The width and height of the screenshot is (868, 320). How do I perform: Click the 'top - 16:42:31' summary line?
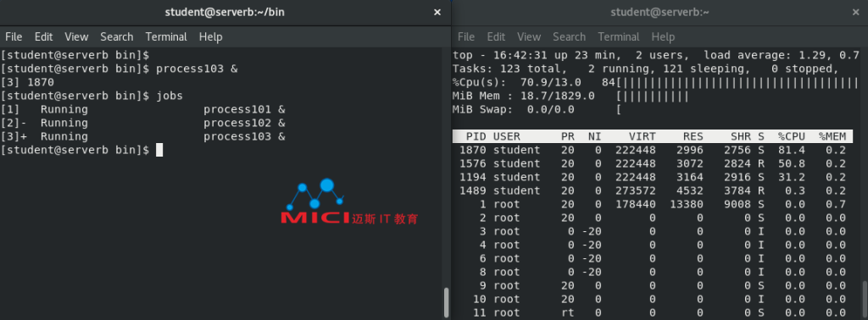655,55
